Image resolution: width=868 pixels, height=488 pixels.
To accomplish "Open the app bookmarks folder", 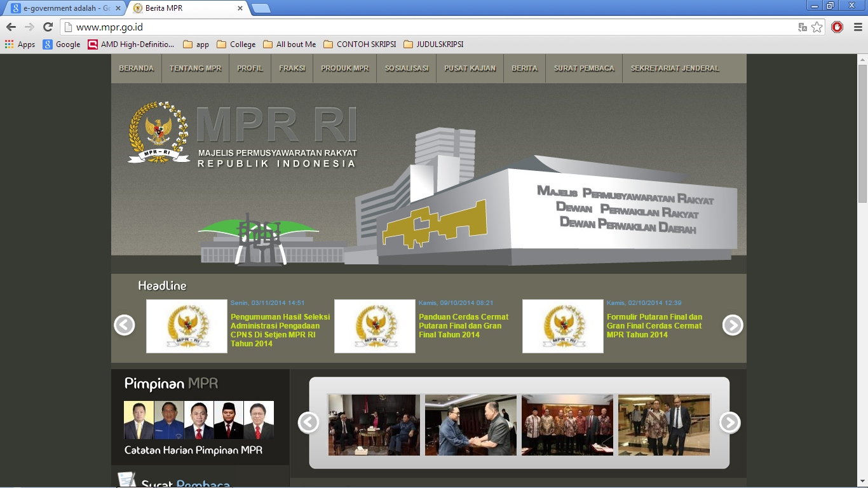I will 196,44.
